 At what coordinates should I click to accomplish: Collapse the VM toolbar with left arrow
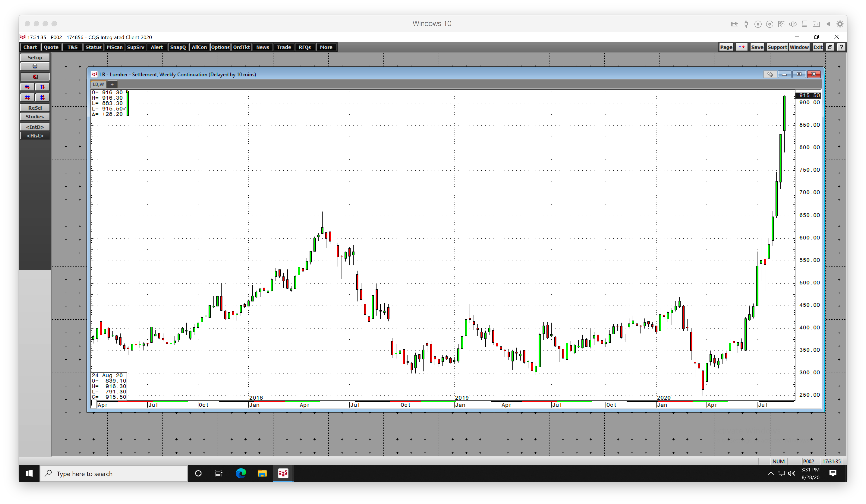[828, 24]
